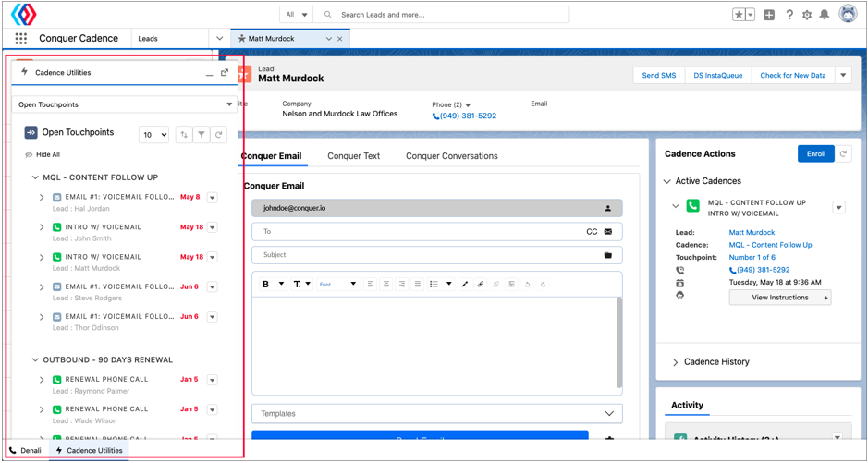Open the Templates dropdown

(x=436, y=414)
